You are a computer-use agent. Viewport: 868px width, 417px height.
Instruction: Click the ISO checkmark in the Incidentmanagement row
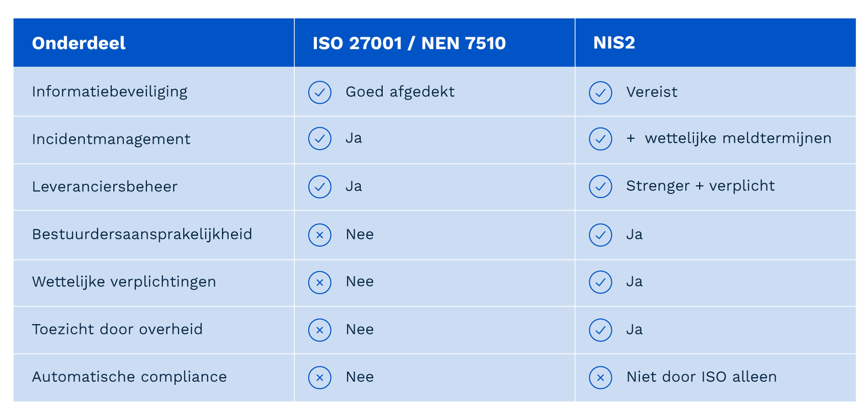click(x=320, y=138)
